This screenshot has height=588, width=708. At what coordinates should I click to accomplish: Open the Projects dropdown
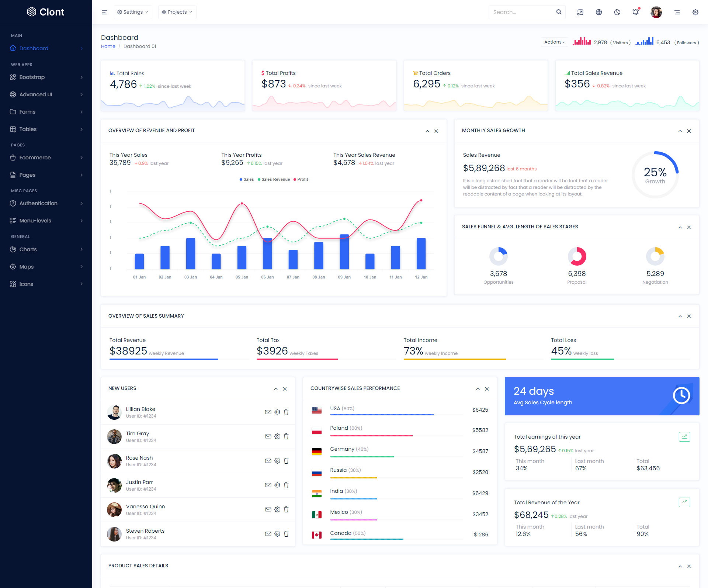[x=177, y=12]
